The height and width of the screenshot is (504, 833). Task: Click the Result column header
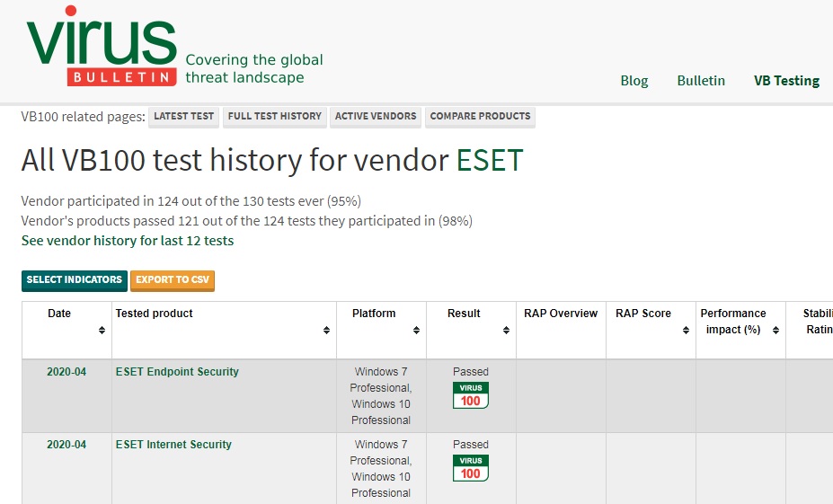[x=471, y=330]
